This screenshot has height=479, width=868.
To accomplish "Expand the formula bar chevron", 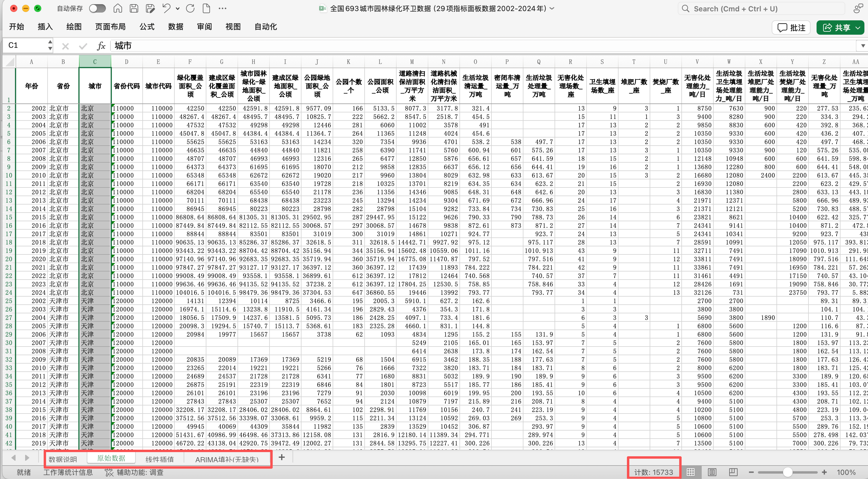I will (863, 46).
